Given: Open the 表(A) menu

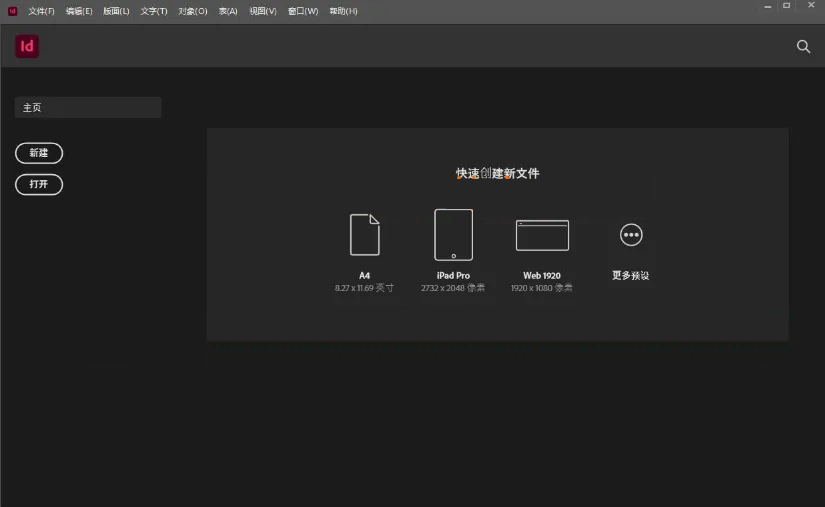Looking at the screenshot, I should click(228, 11).
